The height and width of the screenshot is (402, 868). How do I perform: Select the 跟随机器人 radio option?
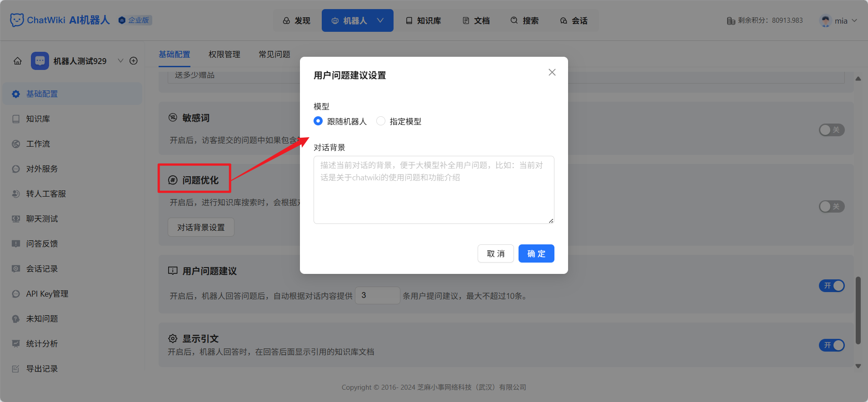coord(318,121)
